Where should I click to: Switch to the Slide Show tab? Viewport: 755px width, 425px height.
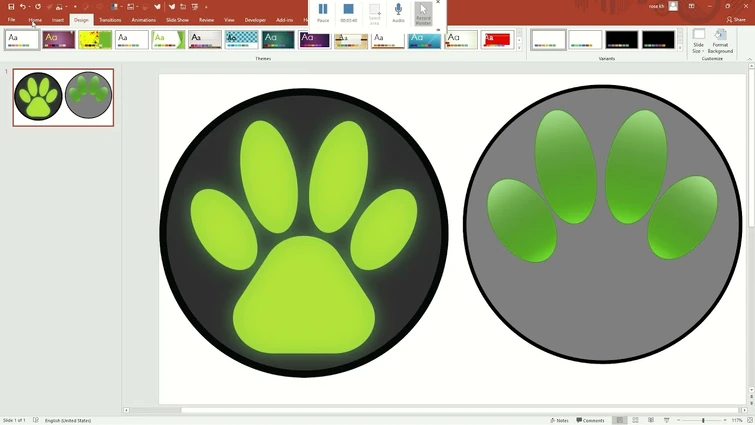[x=177, y=20]
